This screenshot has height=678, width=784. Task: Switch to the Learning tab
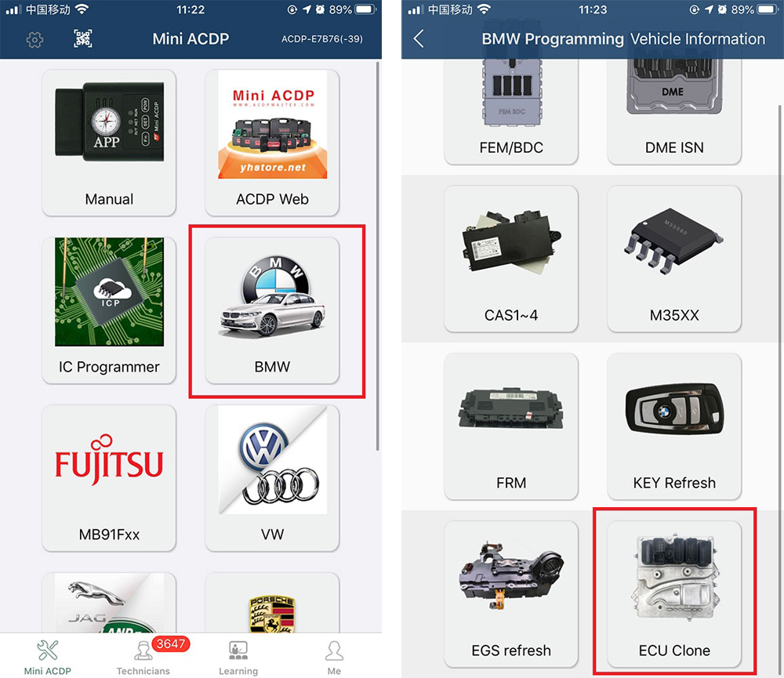[238, 656]
